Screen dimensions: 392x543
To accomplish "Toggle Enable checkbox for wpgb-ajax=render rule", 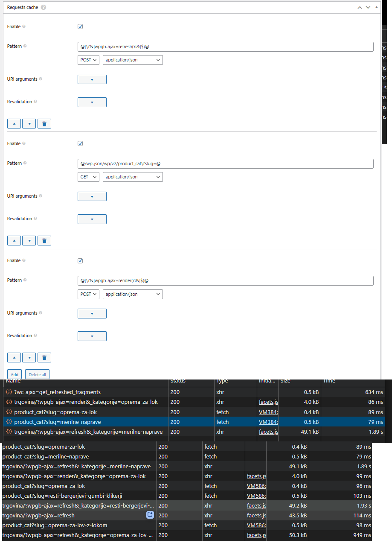I will (80, 260).
